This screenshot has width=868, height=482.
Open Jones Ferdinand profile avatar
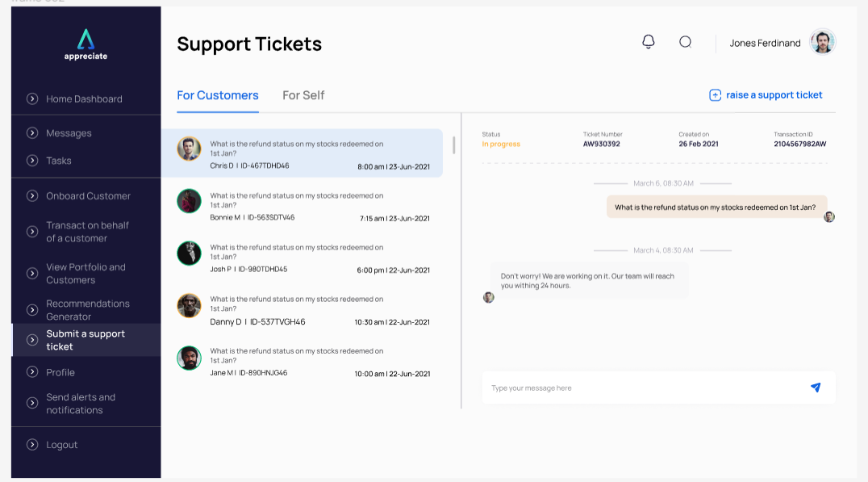click(822, 43)
